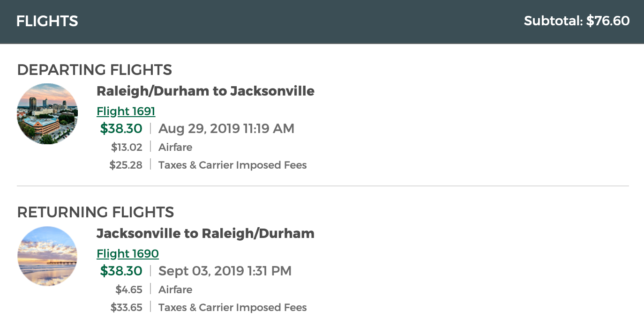The height and width of the screenshot is (326, 644).
Task: Select the FLIGHTS header title
Action: (x=47, y=21)
